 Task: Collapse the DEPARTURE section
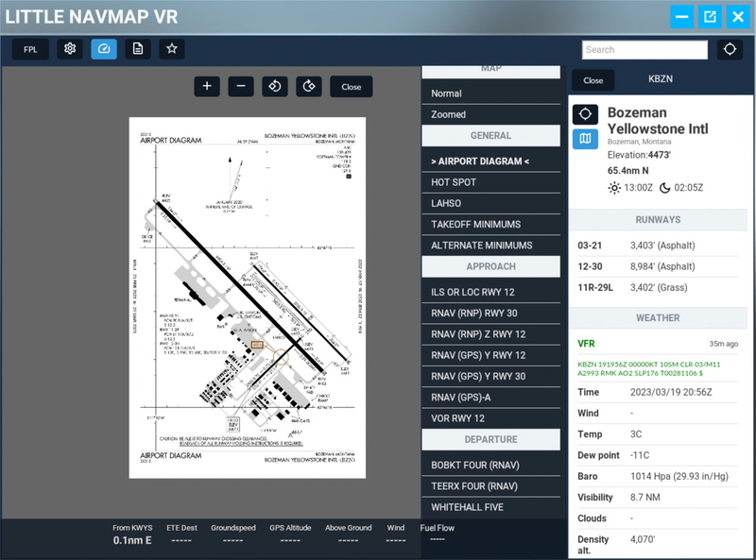pyautogui.click(x=489, y=438)
